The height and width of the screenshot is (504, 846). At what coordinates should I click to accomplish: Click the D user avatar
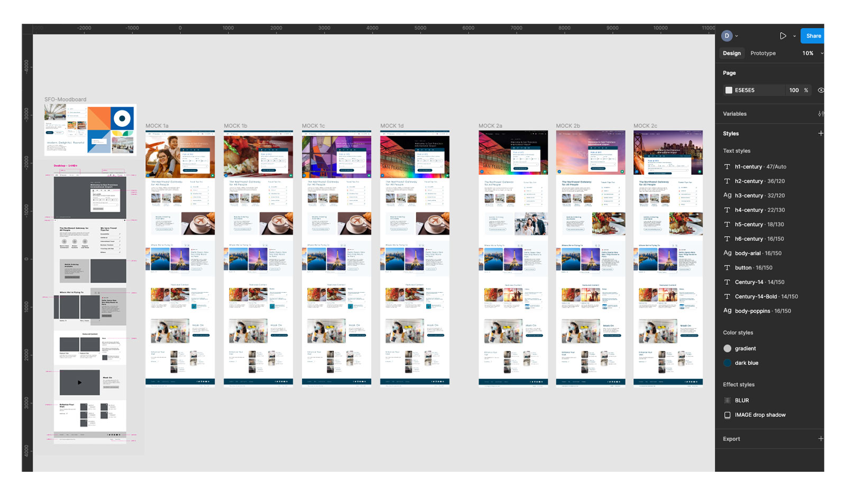727,36
